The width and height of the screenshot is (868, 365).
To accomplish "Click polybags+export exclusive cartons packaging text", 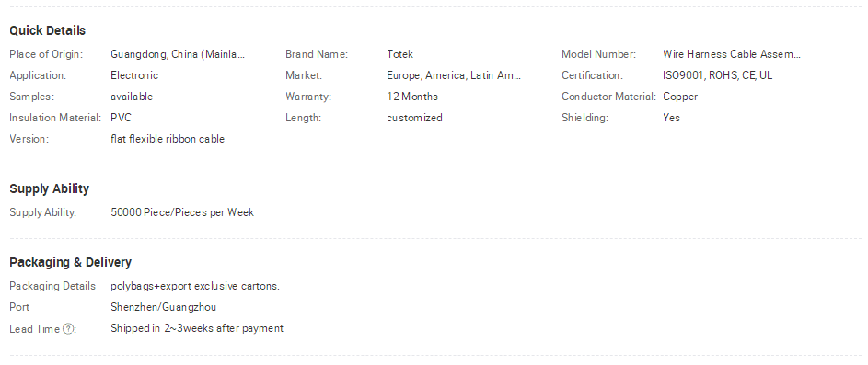I will click(195, 286).
